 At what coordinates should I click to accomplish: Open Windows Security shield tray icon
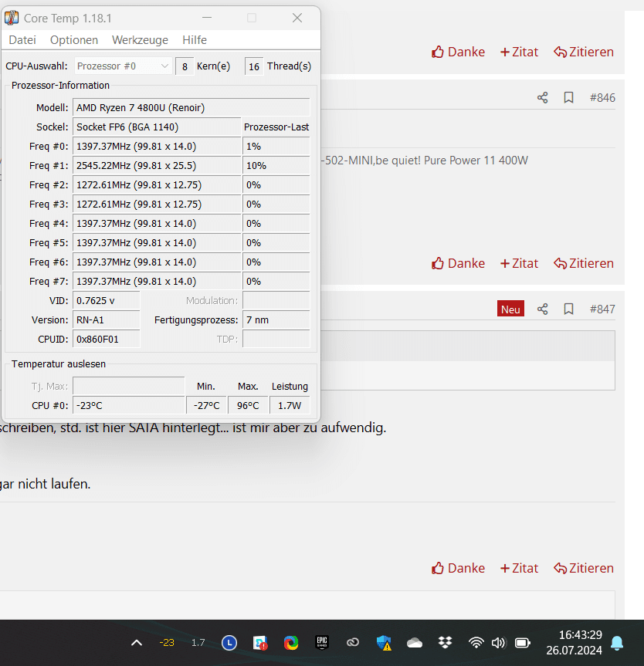384,643
